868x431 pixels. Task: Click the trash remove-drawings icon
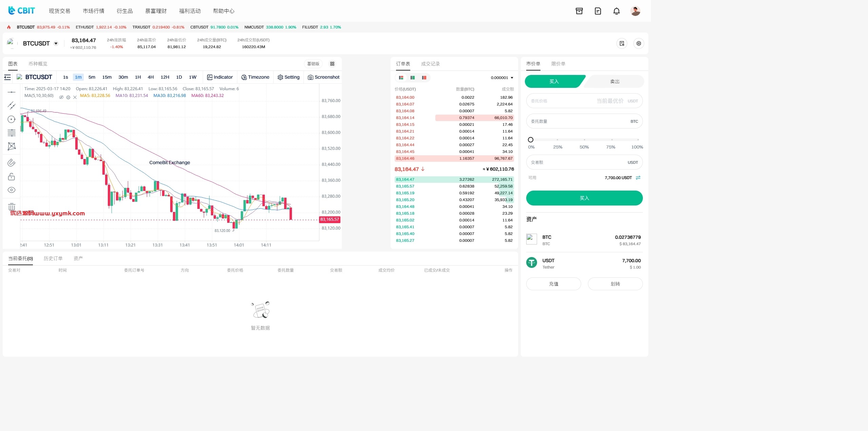point(12,207)
